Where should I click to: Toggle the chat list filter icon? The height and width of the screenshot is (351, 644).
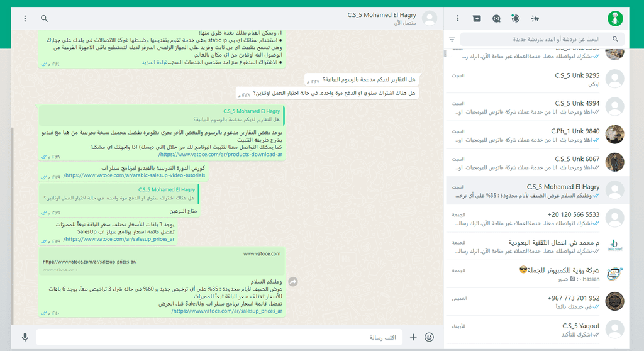452,40
